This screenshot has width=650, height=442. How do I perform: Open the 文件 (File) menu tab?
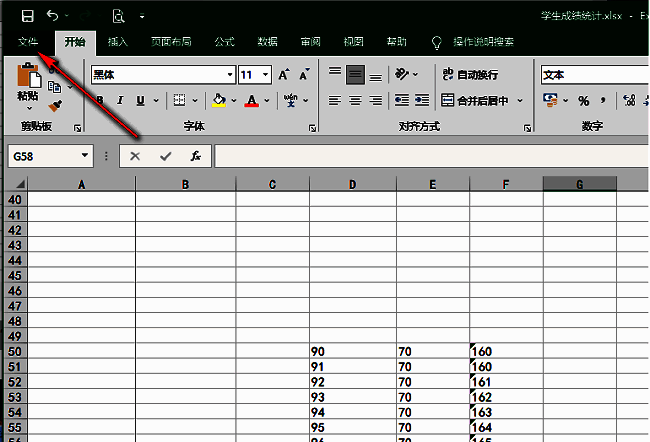(27, 42)
